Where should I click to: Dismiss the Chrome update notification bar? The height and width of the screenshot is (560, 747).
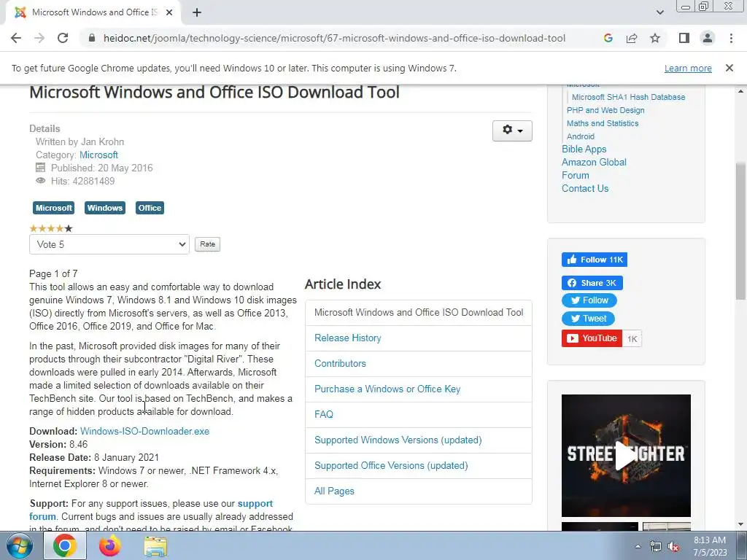pos(729,68)
